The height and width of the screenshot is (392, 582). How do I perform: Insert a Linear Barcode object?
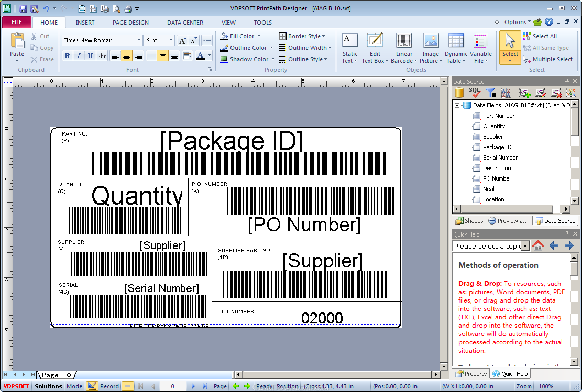(x=404, y=48)
